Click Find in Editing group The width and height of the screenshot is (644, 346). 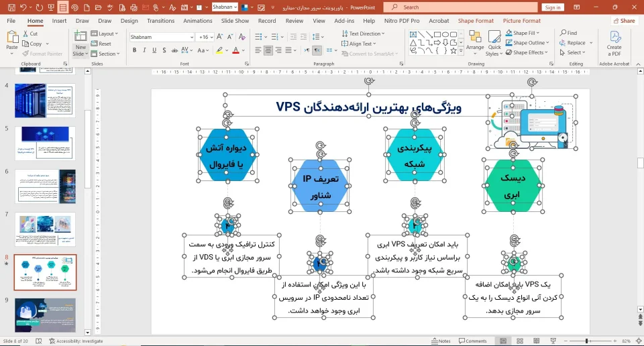568,33
